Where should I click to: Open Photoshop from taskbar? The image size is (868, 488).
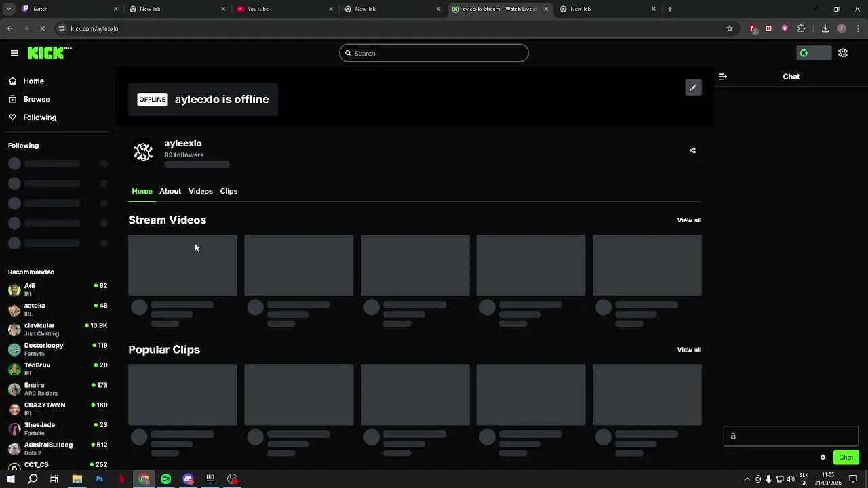pyautogui.click(x=99, y=479)
